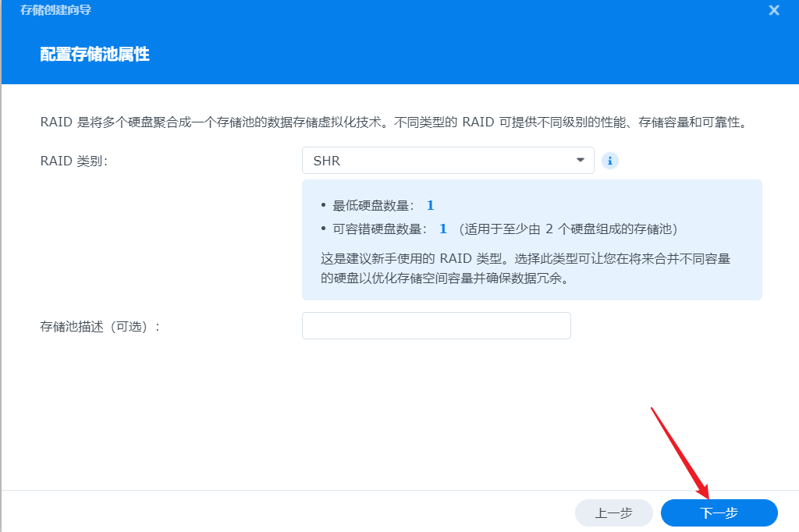Click the RAID 类别 label
Viewport: 799px width, 532px height.
[x=74, y=161]
